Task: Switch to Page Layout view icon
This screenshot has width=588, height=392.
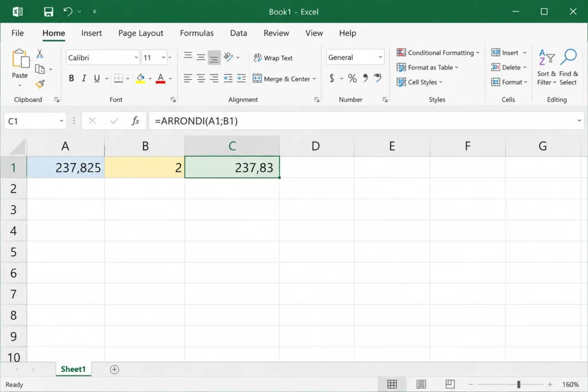Action: [x=421, y=384]
